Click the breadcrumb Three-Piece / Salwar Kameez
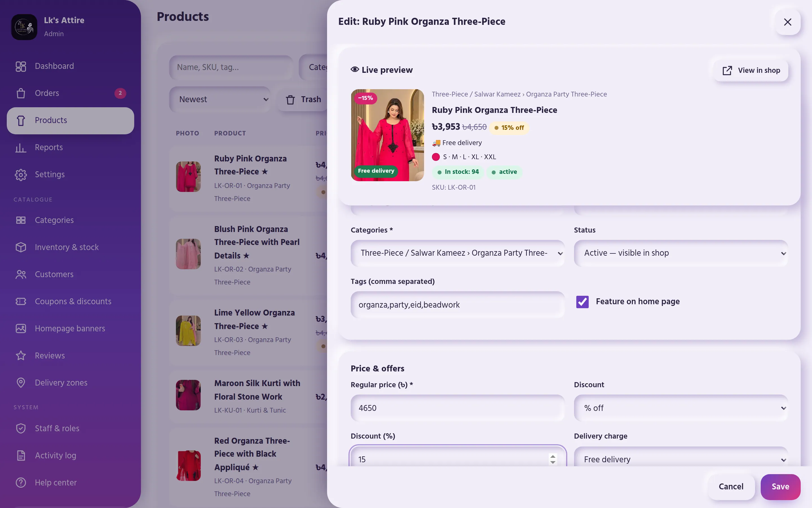Image resolution: width=812 pixels, height=508 pixels. [476, 94]
